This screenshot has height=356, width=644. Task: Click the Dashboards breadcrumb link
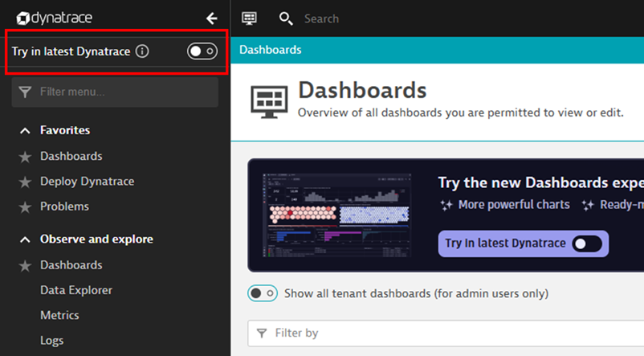[271, 50]
